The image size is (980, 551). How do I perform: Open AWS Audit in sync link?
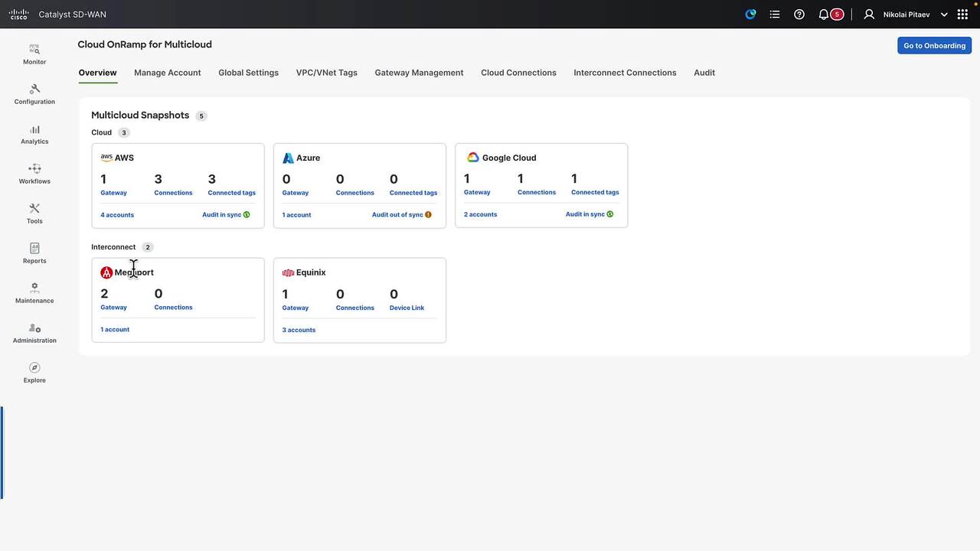coord(221,215)
